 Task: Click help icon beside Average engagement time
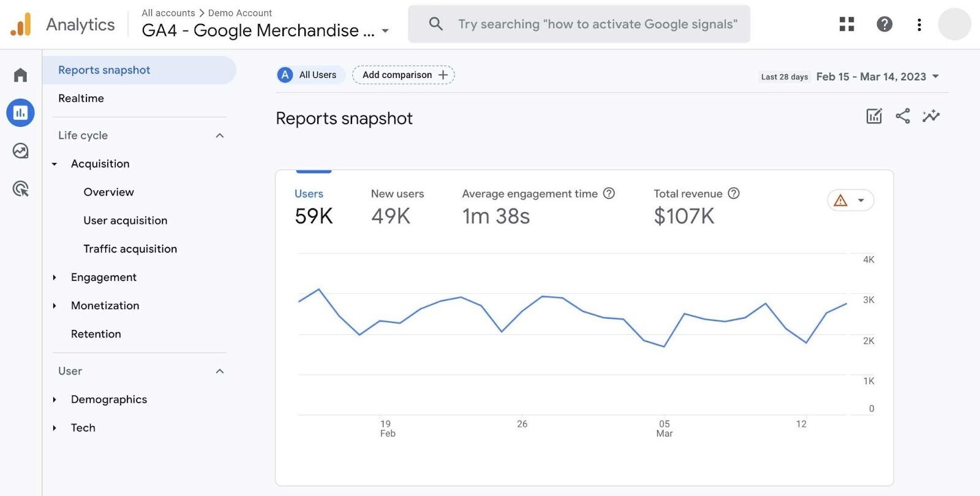coord(609,193)
